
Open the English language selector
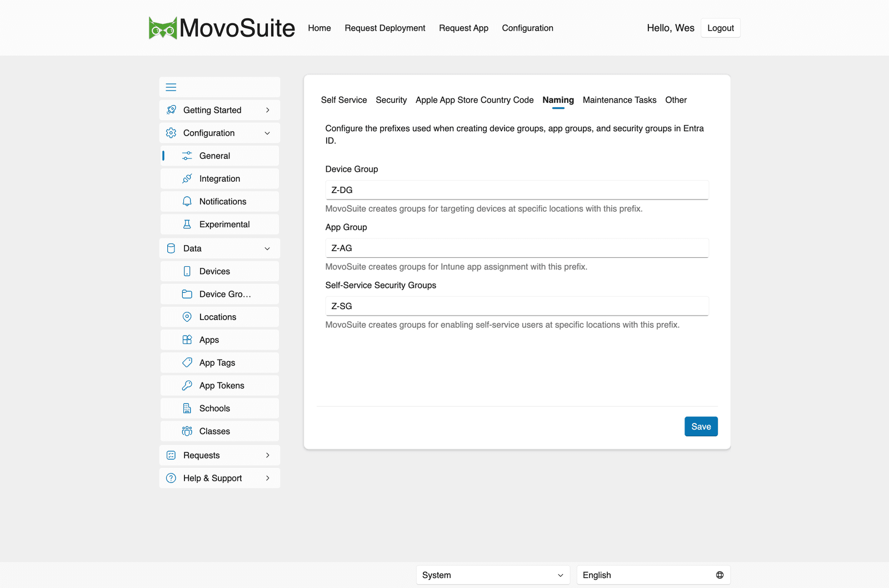point(653,575)
